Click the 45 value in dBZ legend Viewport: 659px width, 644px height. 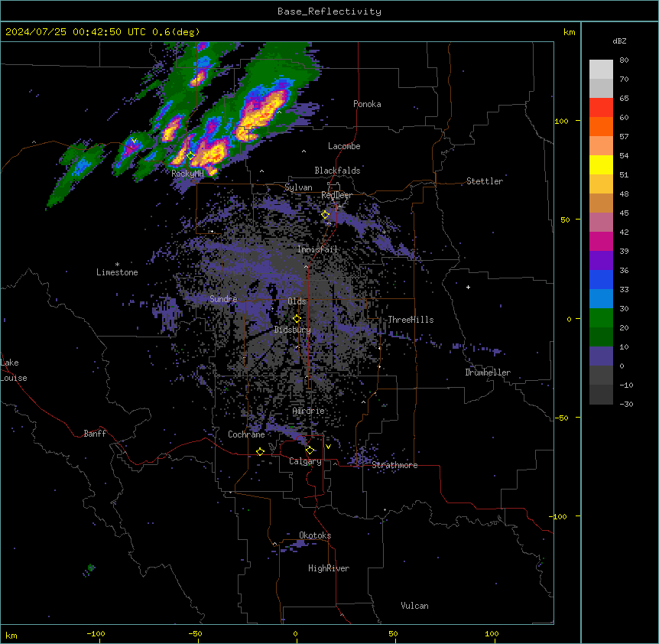624,213
